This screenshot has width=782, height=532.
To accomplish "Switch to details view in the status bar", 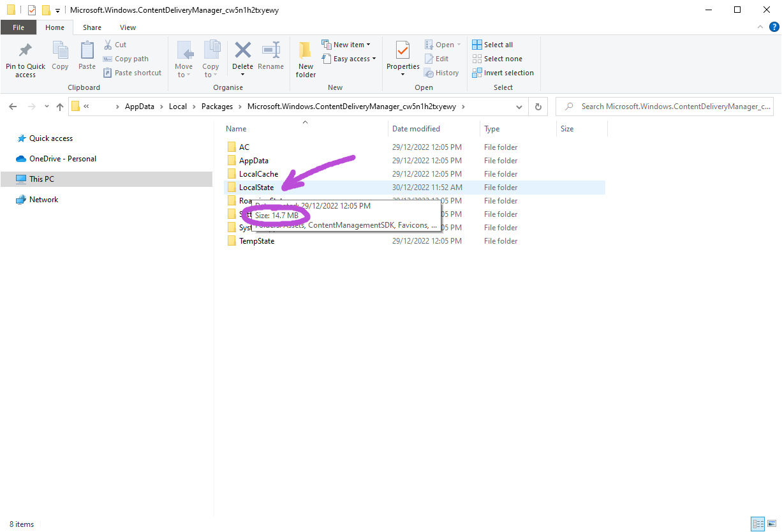I will tap(758, 524).
